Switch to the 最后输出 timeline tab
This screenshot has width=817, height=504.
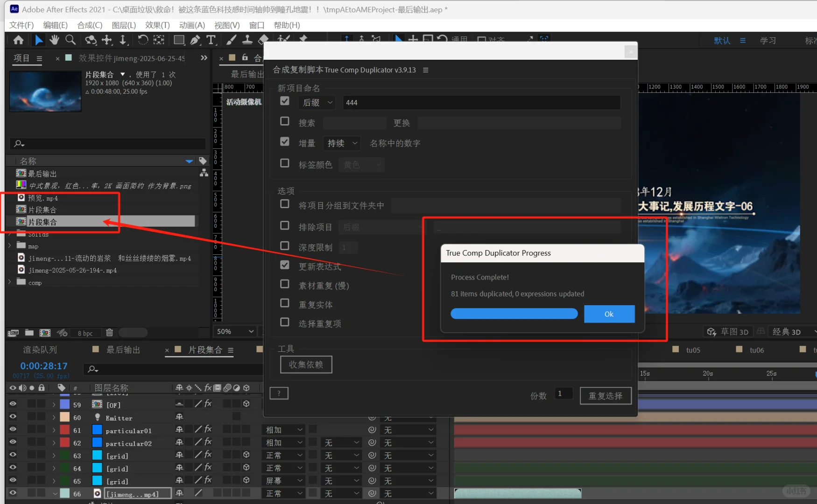(x=123, y=350)
